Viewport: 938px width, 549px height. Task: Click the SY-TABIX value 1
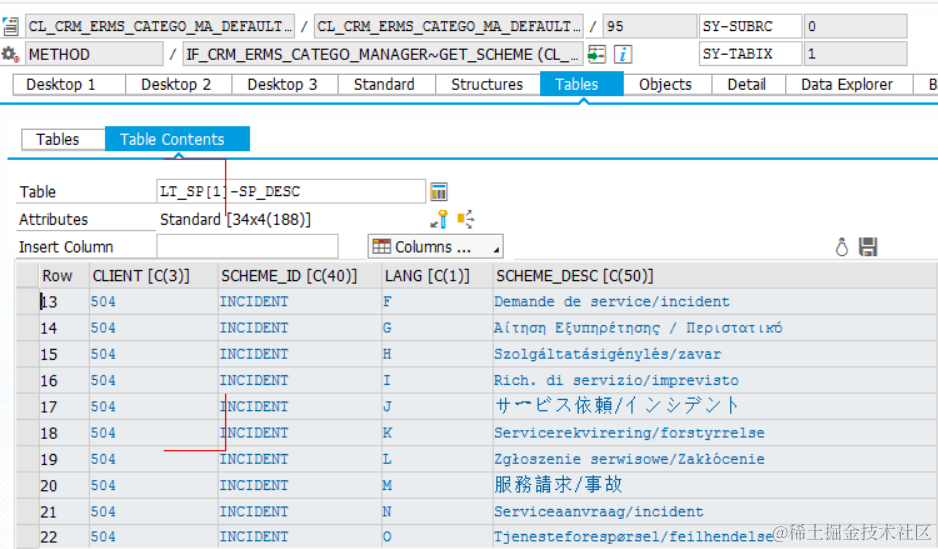coord(855,54)
